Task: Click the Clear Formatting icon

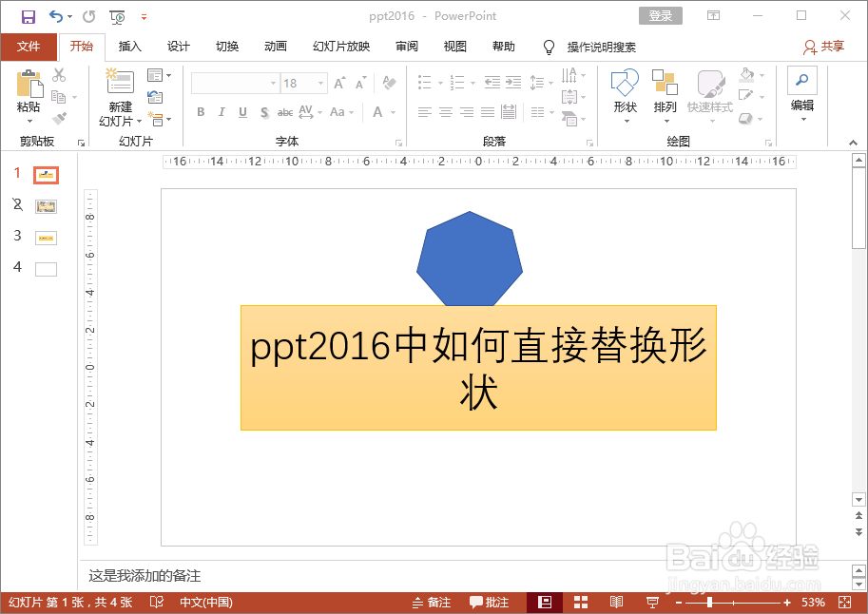Action: tap(389, 83)
